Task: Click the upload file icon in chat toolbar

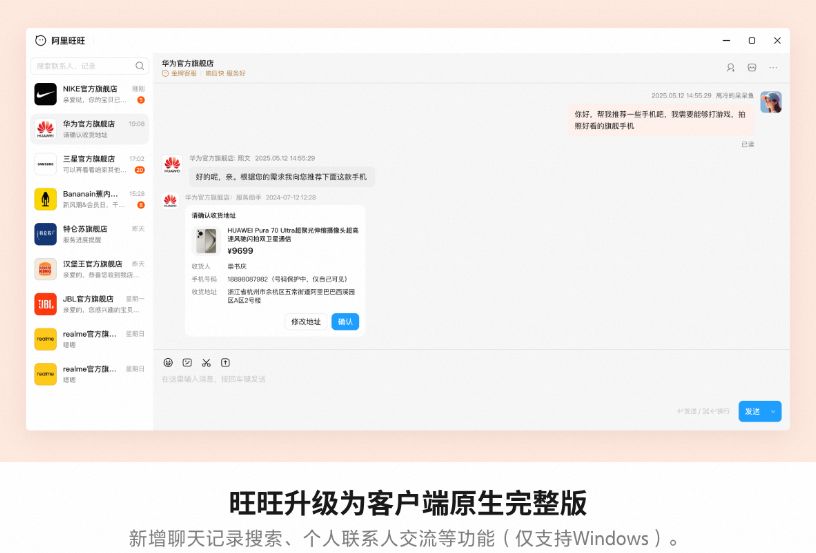Action: coord(225,363)
